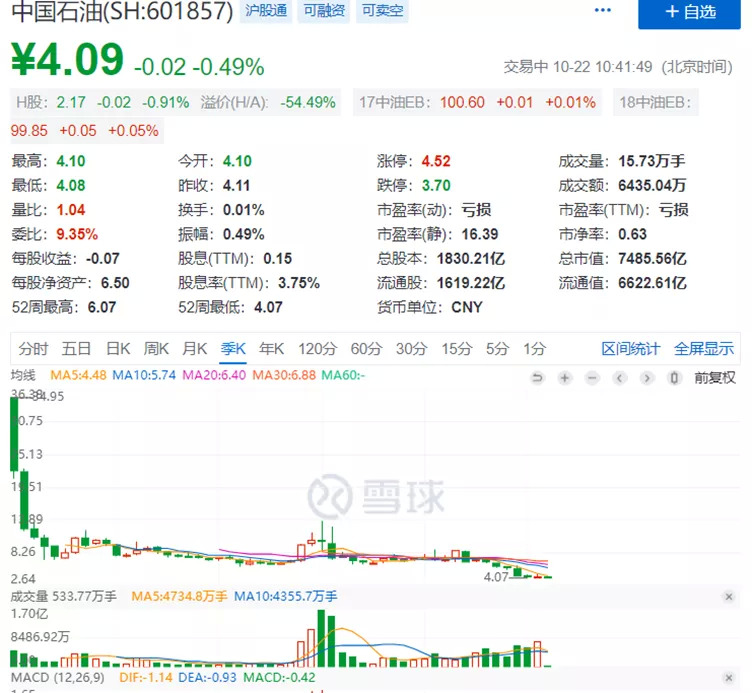Zoom in chart with plus icon

coord(565,378)
